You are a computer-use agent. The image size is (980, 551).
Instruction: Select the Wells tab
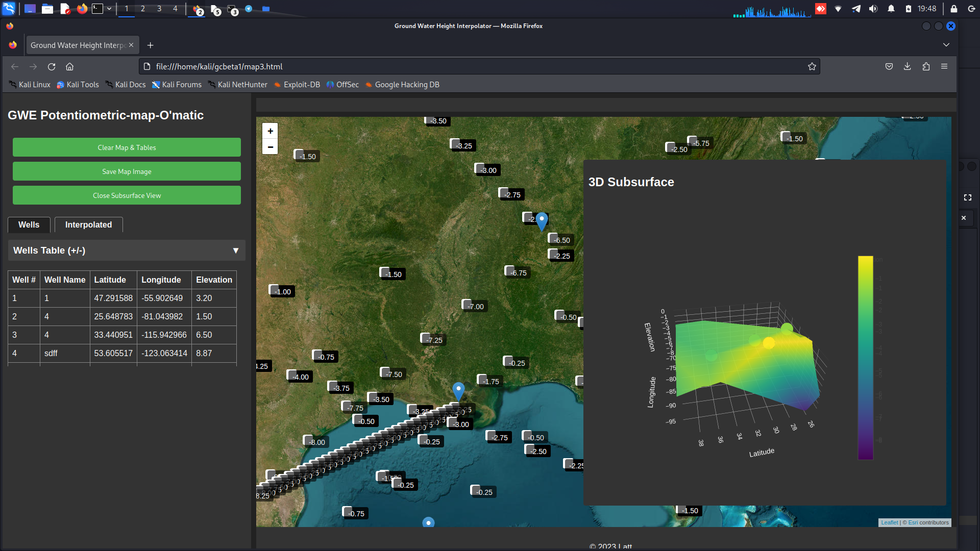pos(29,224)
